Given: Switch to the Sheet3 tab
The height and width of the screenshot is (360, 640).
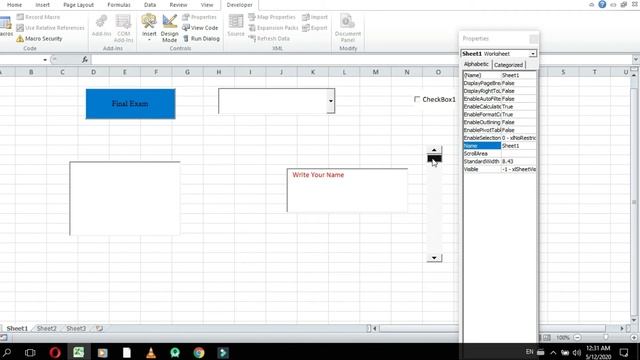Looking at the screenshot, I should pos(76,328).
